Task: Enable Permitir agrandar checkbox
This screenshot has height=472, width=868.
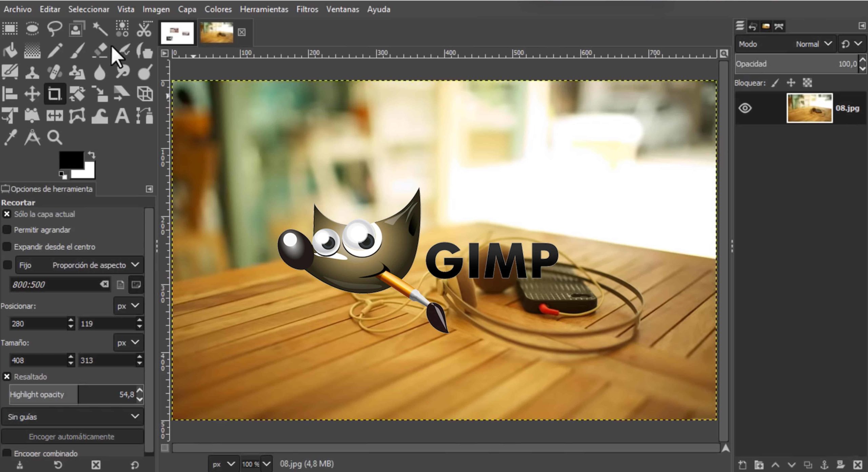Action: (7, 230)
